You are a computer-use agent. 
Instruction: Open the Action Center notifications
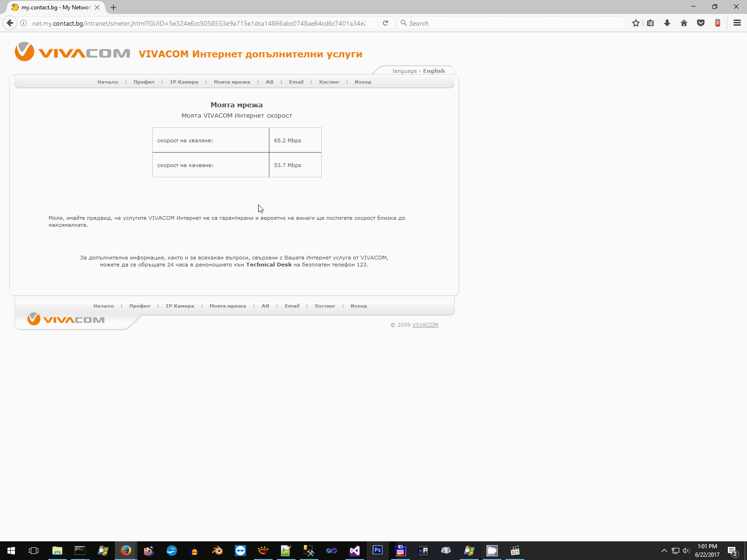pos(733,551)
